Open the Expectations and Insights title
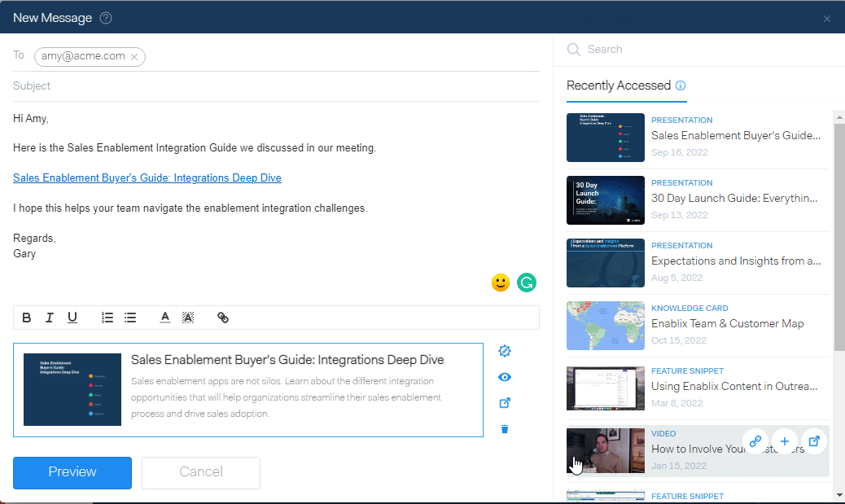 tap(736, 261)
